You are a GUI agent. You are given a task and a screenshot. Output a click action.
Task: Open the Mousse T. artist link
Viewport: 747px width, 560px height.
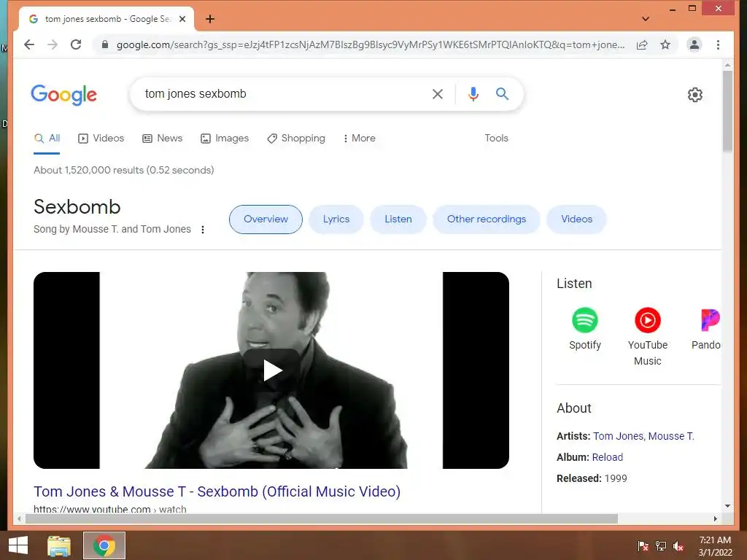[x=671, y=436]
